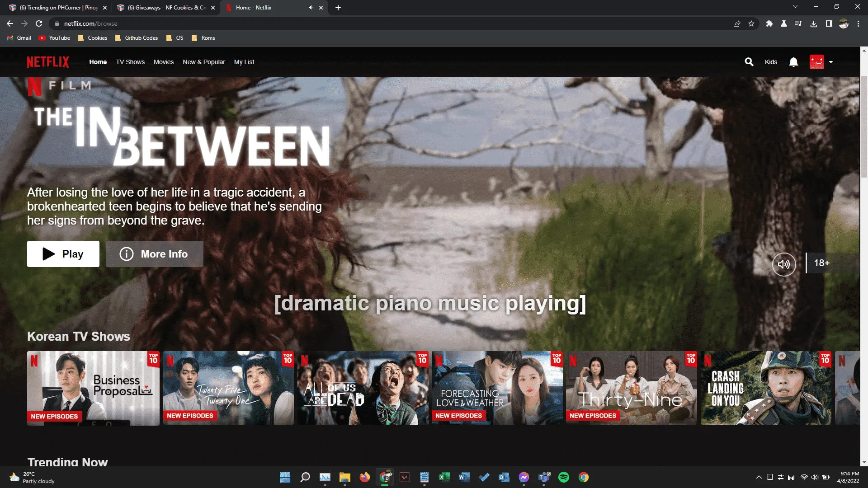The height and width of the screenshot is (488, 868).
Task: Open New & Popular
Action: (x=204, y=62)
